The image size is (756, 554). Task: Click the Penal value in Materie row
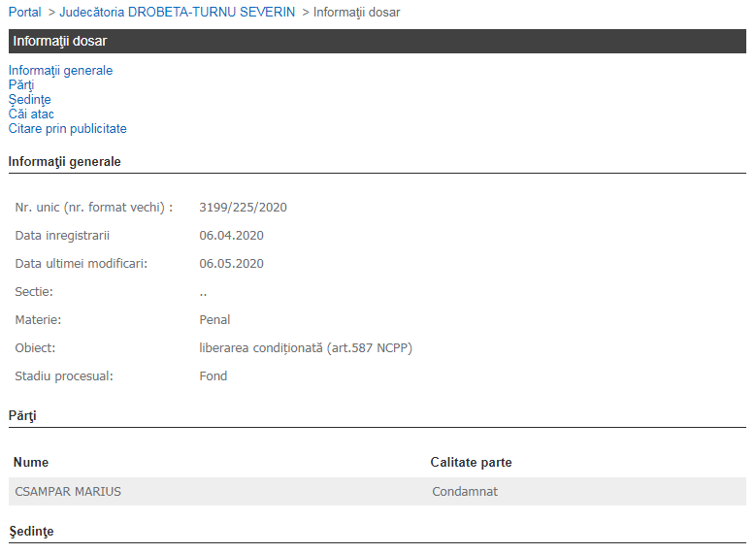click(214, 320)
